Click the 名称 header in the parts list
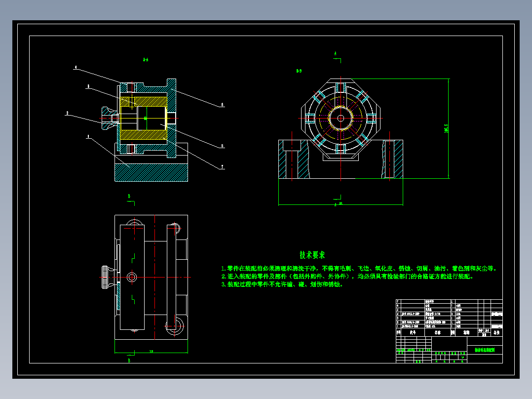 pos(438,332)
